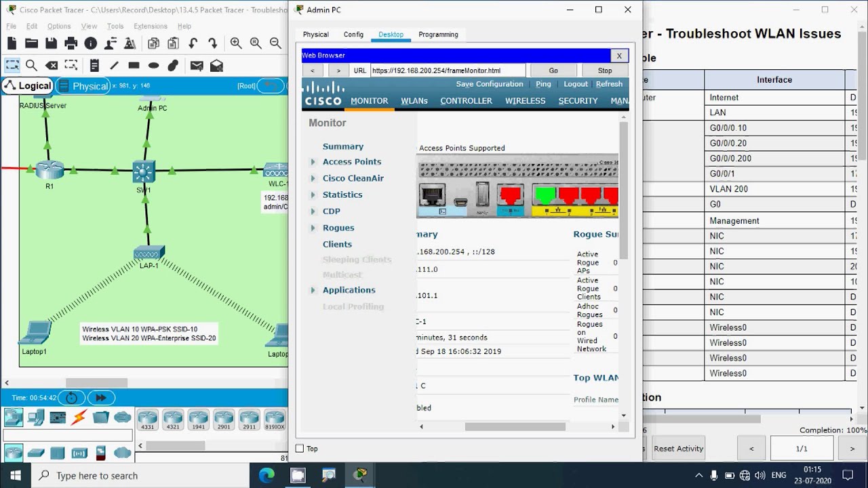Viewport: 868px width, 488px height.
Task: Click the Ping link in WLC header
Action: pos(543,84)
